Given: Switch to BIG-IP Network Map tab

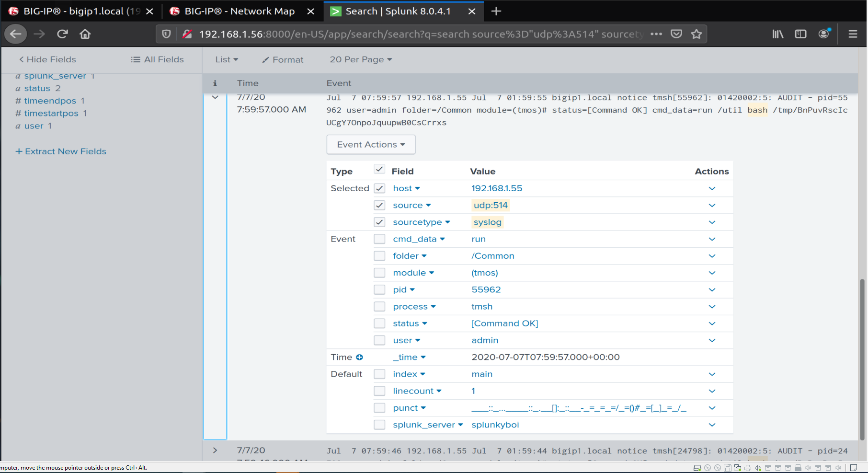Looking at the screenshot, I should point(242,11).
